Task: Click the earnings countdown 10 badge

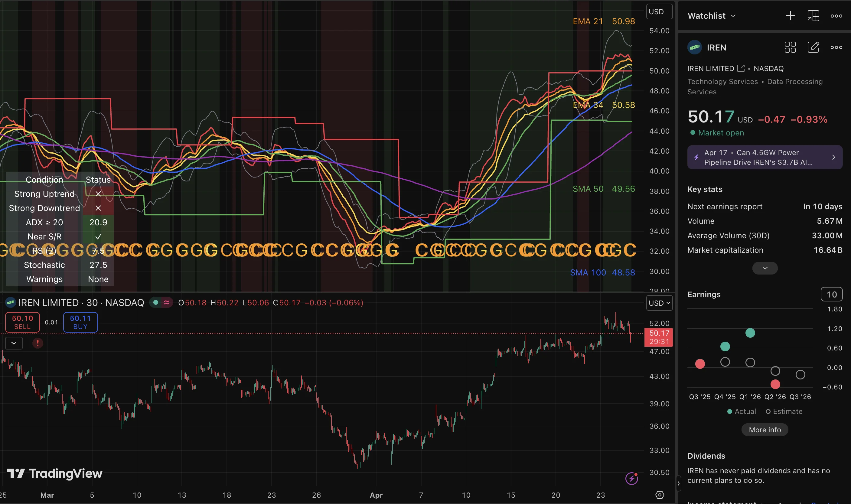Action: [831, 294]
